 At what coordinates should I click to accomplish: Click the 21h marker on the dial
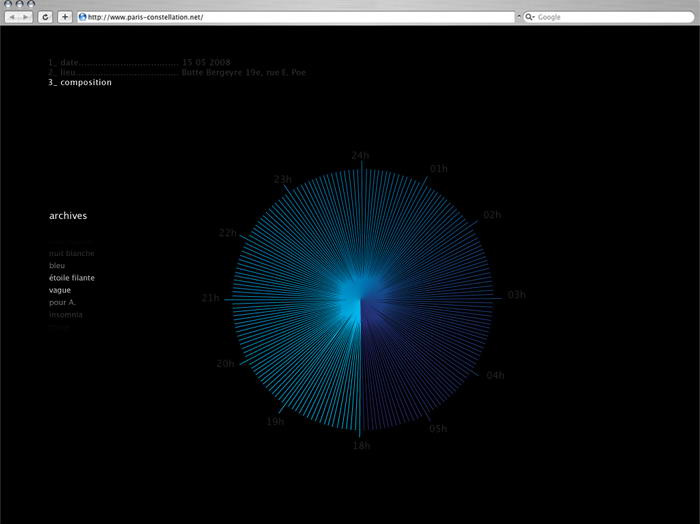(x=210, y=298)
